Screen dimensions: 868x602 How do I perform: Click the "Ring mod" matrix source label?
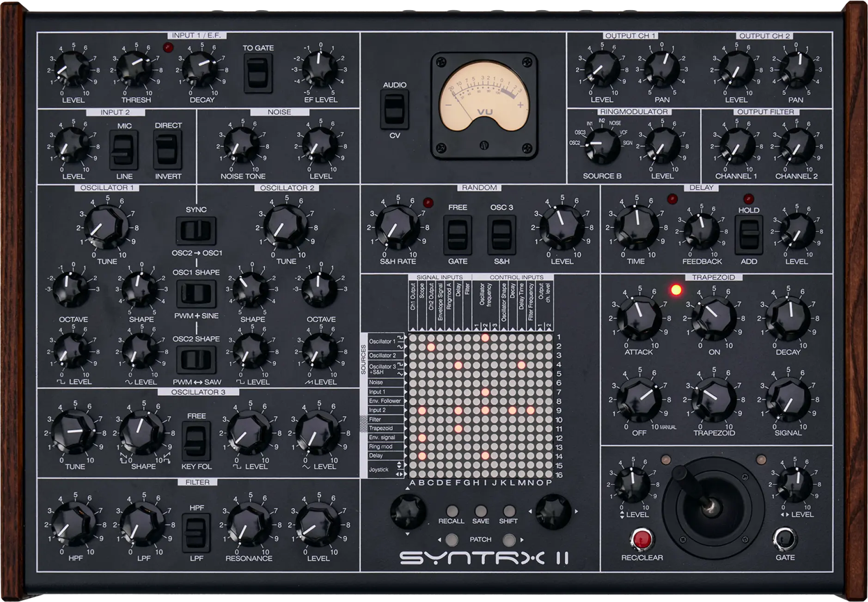pyautogui.click(x=380, y=447)
